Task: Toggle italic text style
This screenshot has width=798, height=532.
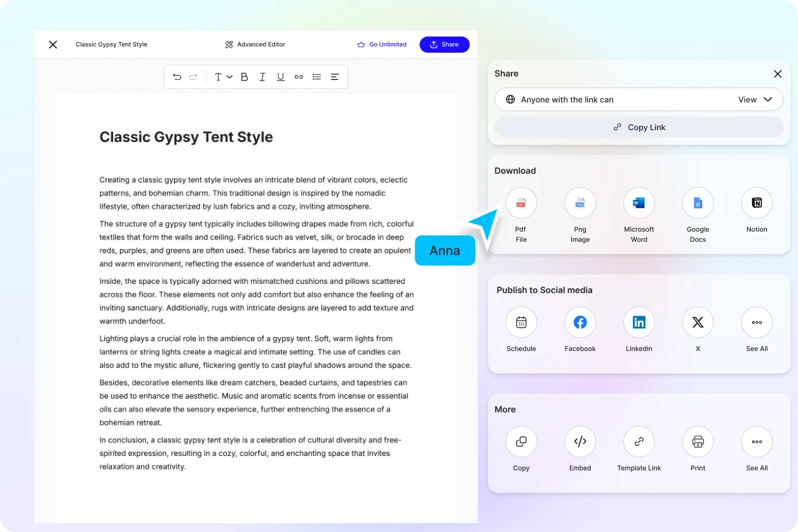Action: [262, 77]
